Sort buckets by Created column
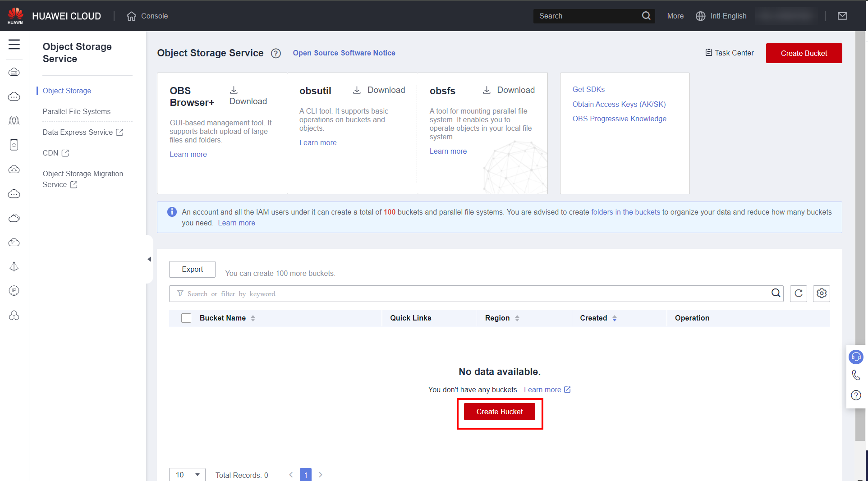Screen dimensions: 868x481 614,318
